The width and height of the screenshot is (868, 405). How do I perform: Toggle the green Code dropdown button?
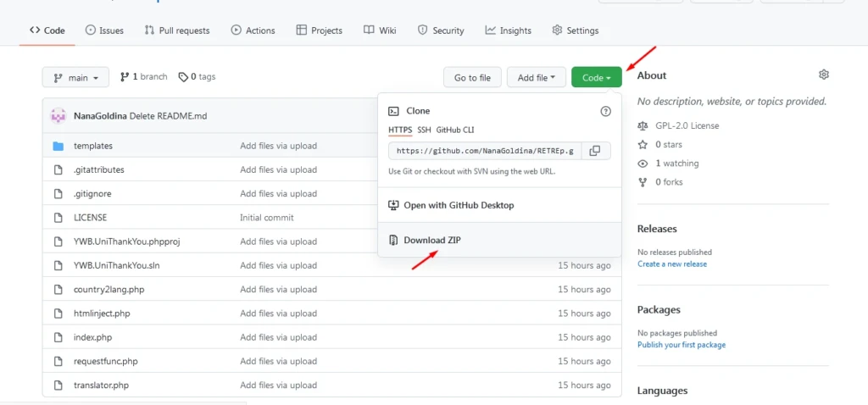(x=596, y=77)
